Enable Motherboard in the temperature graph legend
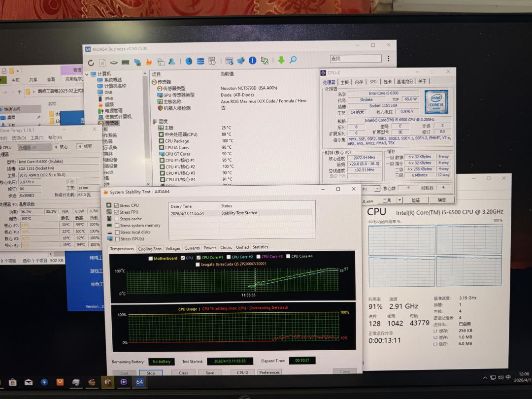532x399 pixels. [151, 258]
